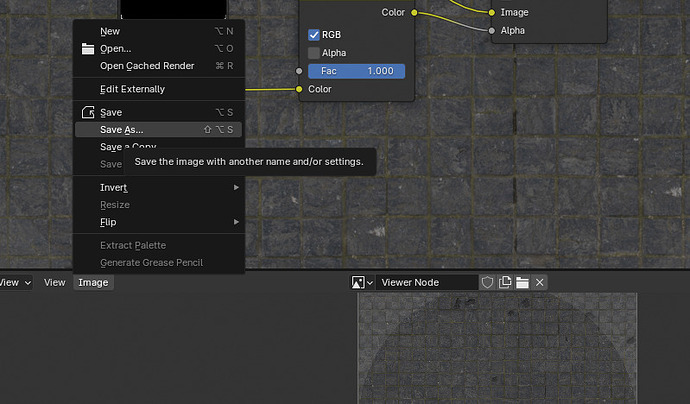Click Save in the Image menu

[158, 112]
